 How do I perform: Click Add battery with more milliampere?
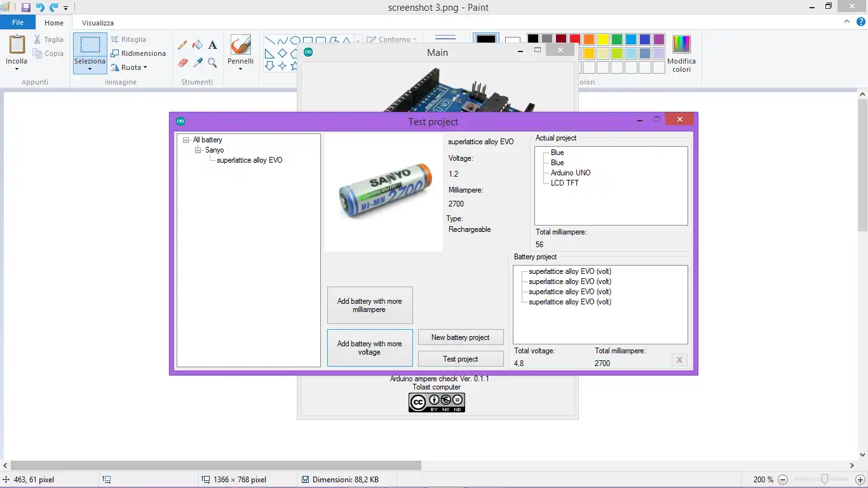pyautogui.click(x=370, y=306)
